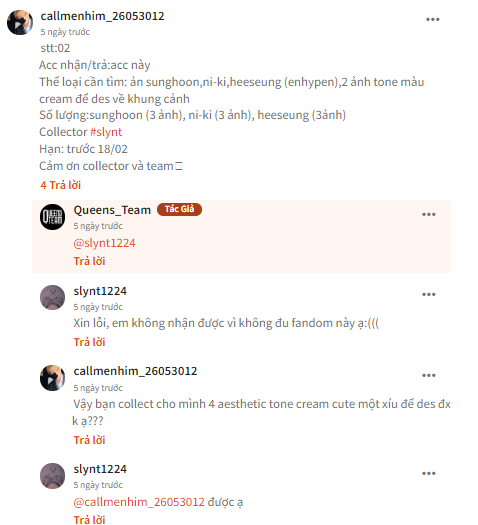Open the Queens_Team username profile

pyautogui.click(x=112, y=210)
